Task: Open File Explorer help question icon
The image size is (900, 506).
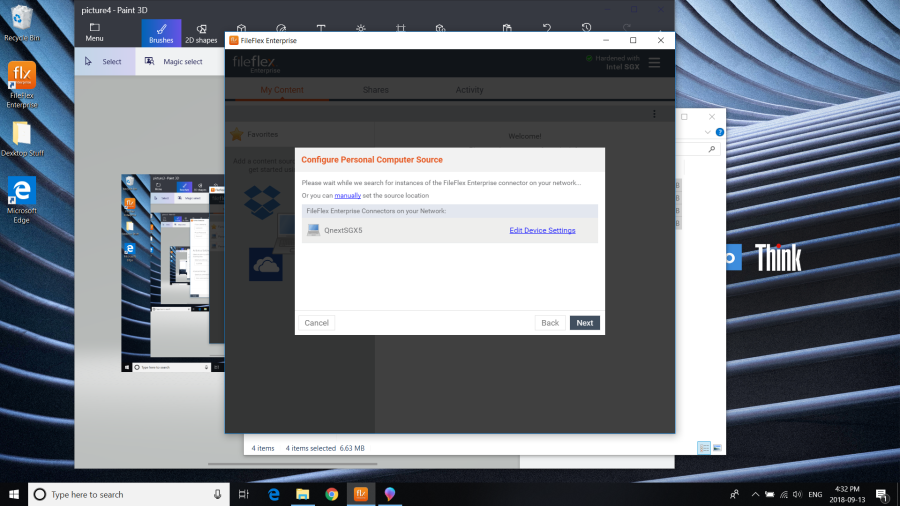Action: (720, 132)
